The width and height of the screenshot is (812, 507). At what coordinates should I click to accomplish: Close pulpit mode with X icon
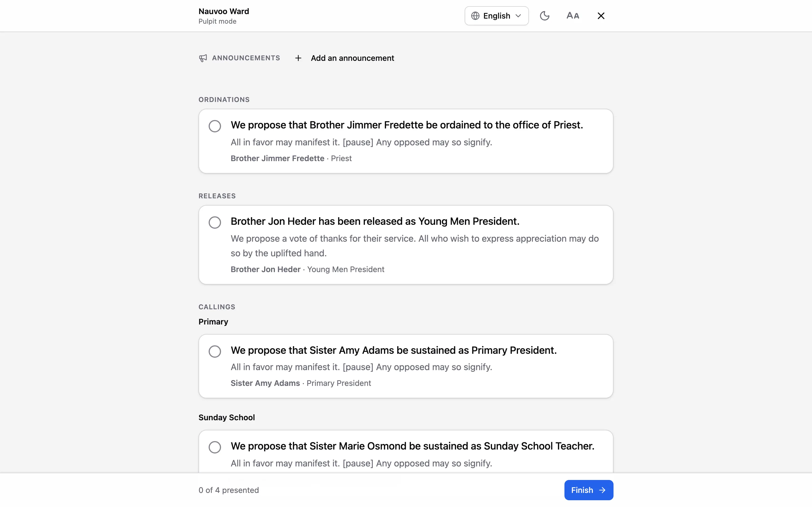pyautogui.click(x=601, y=16)
